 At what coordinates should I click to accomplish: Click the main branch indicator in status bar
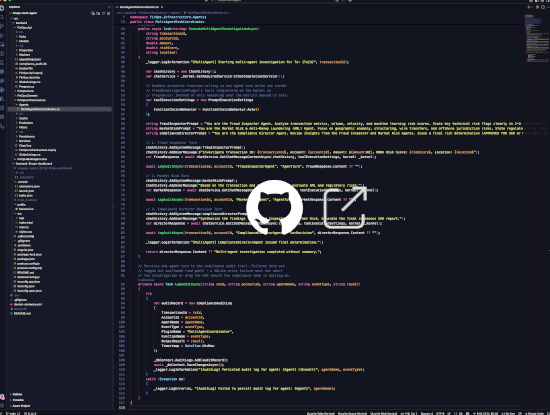[x=13, y=413]
